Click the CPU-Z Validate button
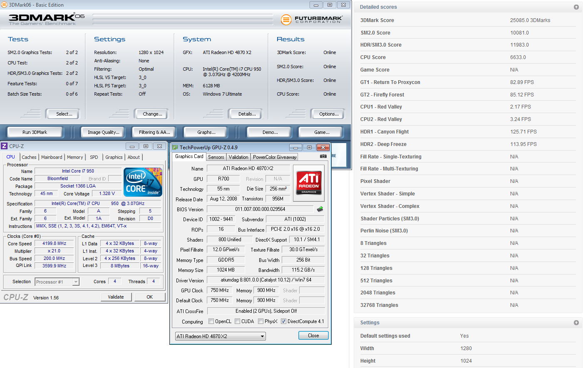This screenshot has width=588, height=368. 116,297
